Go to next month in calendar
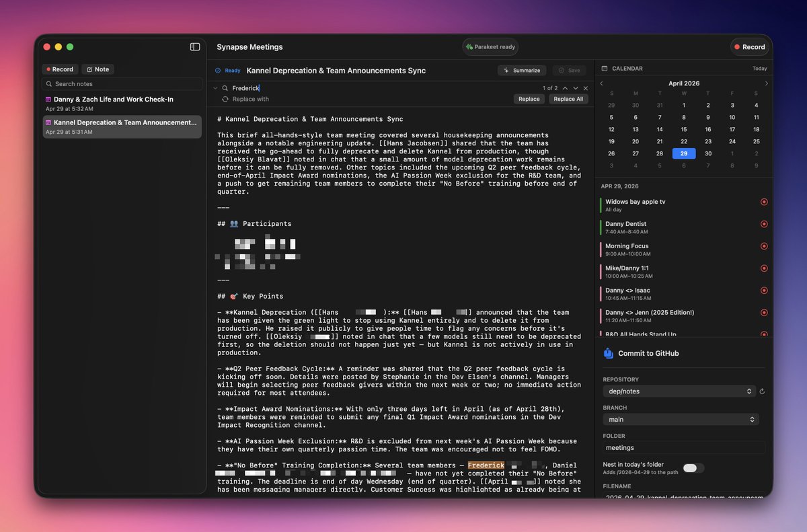This screenshot has width=807, height=532. point(767,83)
